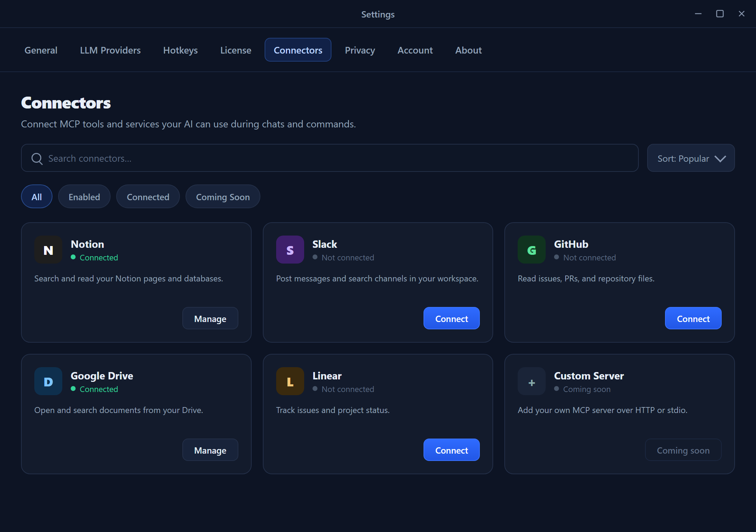
Task: Click Connect on the Linear card
Action: (x=451, y=450)
